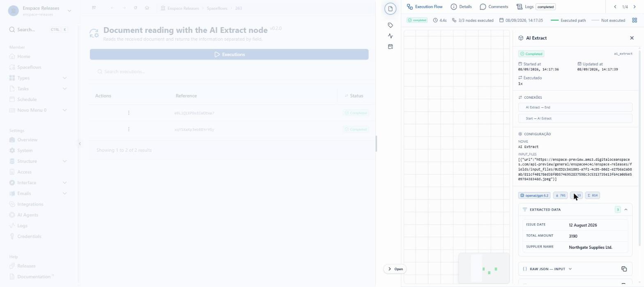Expand Raw JSON — Input section
Image resolution: width=644 pixels, height=287 pixels.
coord(570,269)
